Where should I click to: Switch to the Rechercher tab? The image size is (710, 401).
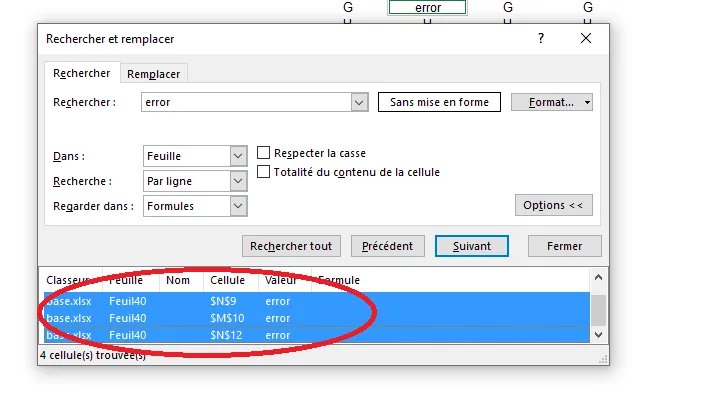point(82,73)
